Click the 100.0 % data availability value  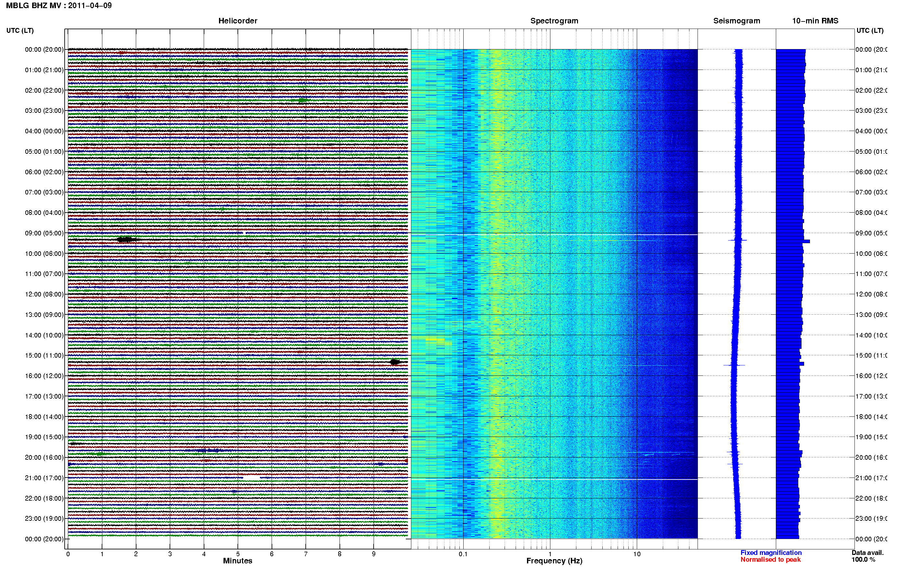[x=863, y=560]
